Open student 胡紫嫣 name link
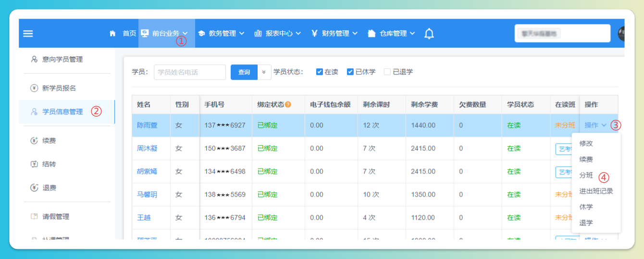 click(x=147, y=171)
